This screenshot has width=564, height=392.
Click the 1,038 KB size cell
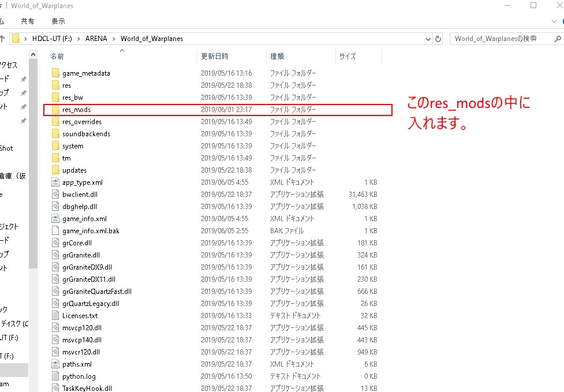[365, 207]
